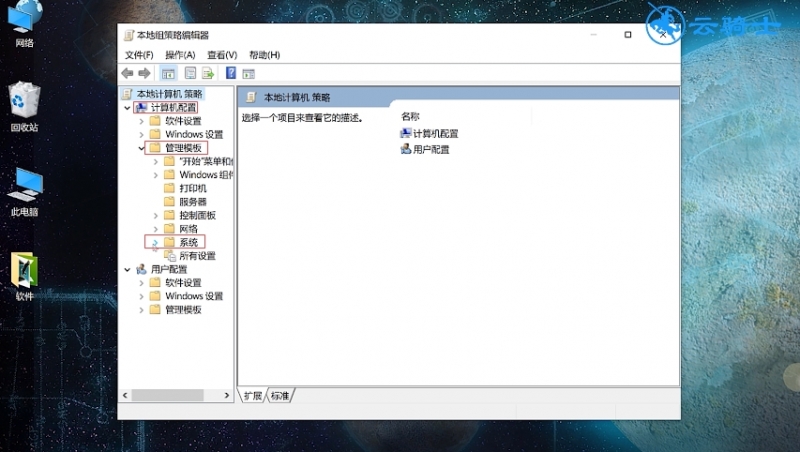The width and height of the screenshot is (800, 452).
Task: Select the 网络 desktop icon
Action: pos(24,24)
